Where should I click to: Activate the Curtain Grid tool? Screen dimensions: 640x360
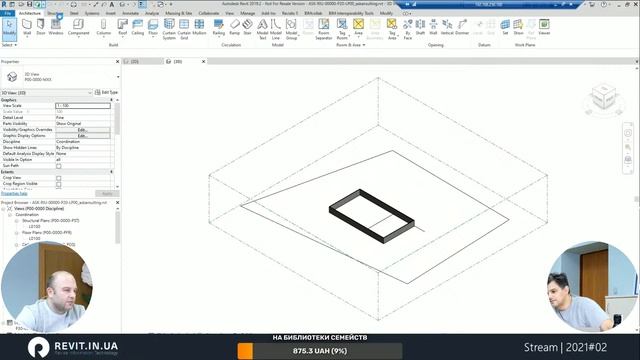(x=184, y=29)
